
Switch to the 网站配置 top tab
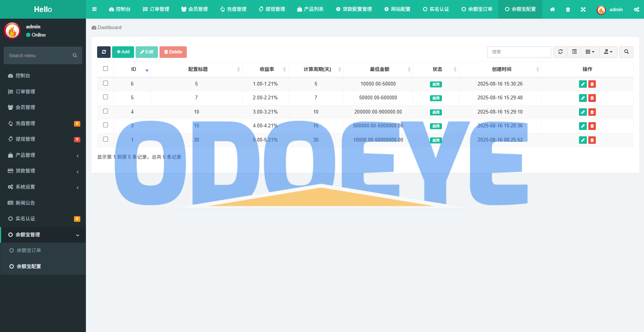point(397,9)
